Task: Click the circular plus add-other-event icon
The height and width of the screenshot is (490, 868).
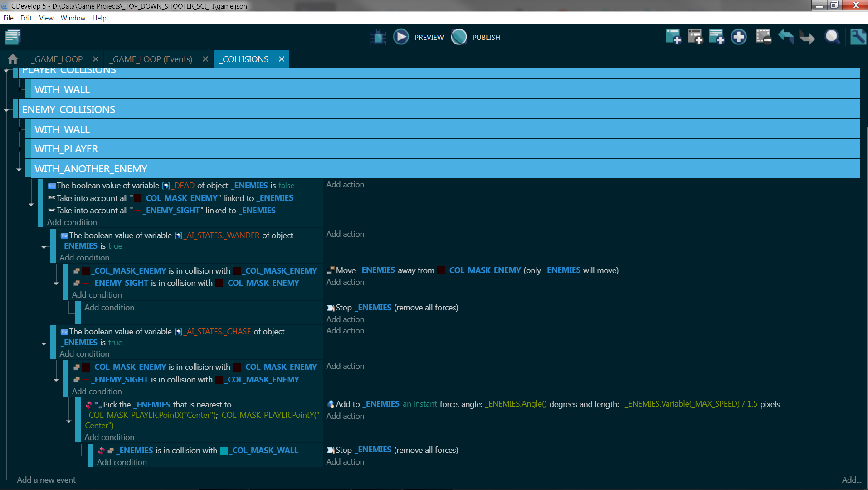Action: click(739, 37)
